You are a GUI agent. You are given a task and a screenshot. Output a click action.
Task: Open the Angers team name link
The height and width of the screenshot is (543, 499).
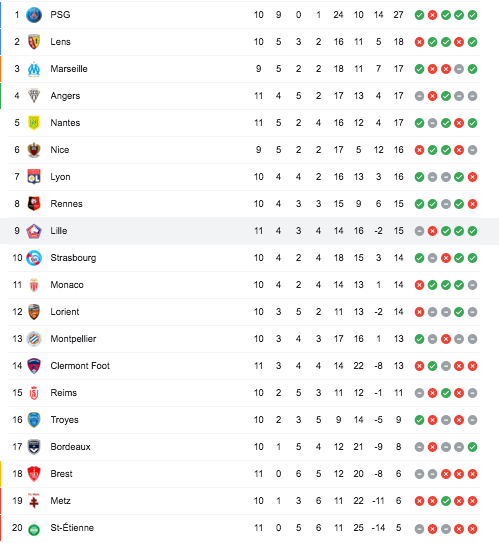click(65, 96)
